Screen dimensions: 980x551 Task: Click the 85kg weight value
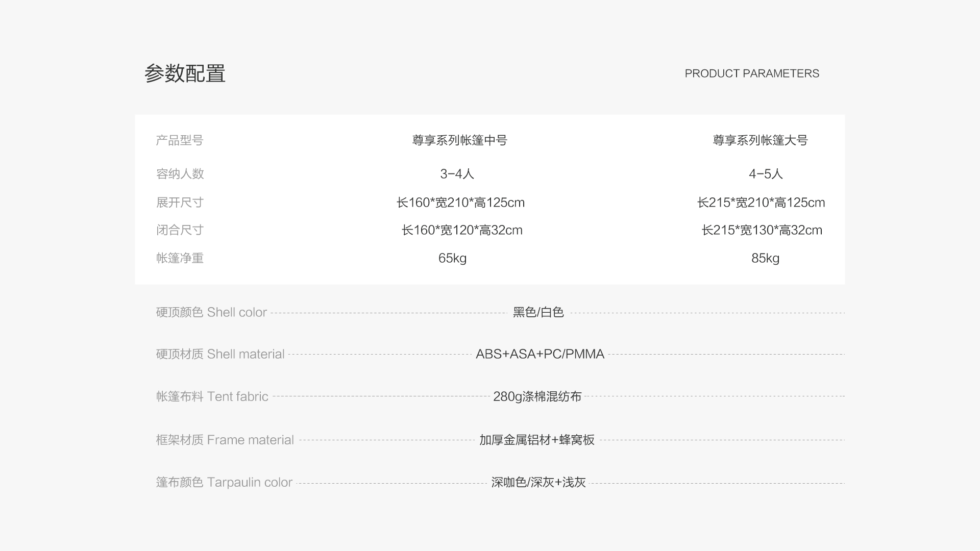pyautogui.click(x=765, y=258)
